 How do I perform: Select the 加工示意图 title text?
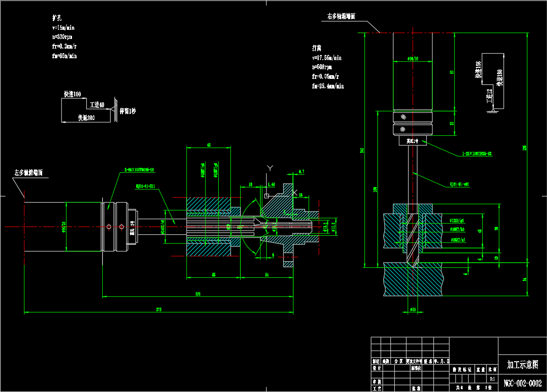click(522, 365)
